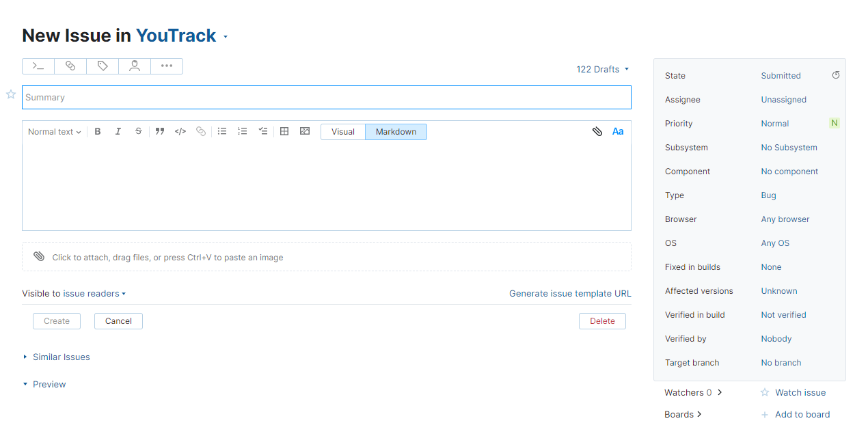
Task: Click the Add to board link
Action: click(x=802, y=415)
